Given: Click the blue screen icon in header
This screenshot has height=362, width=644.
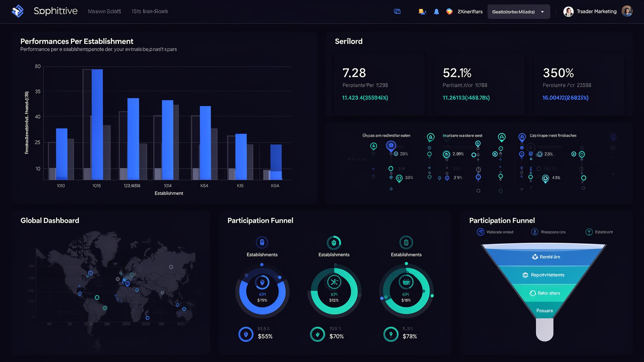Looking at the screenshot, I should [x=397, y=12].
